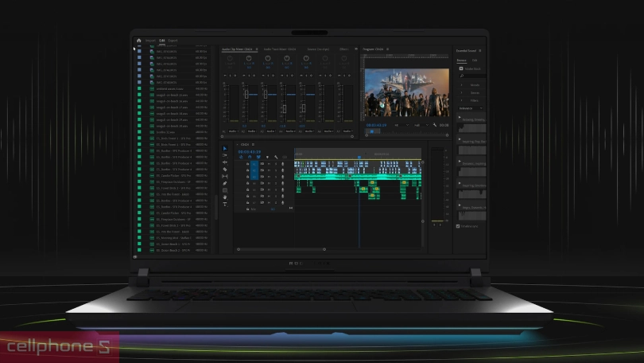
Task: Click the Audio 4 volume fader
Action: [x=285, y=108]
